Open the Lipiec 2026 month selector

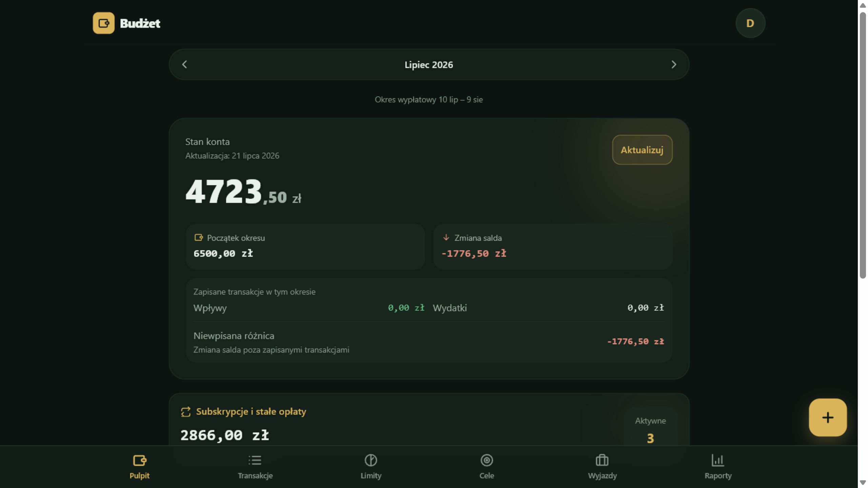click(x=429, y=65)
